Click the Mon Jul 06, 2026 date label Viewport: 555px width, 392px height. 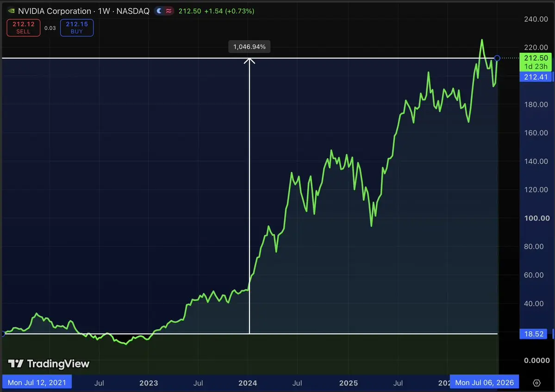point(484,382)
